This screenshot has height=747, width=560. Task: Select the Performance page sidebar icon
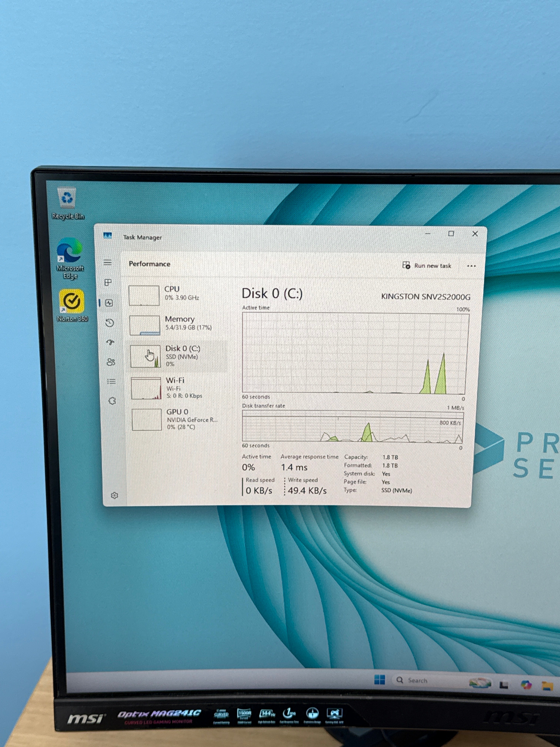coord(109,303)
